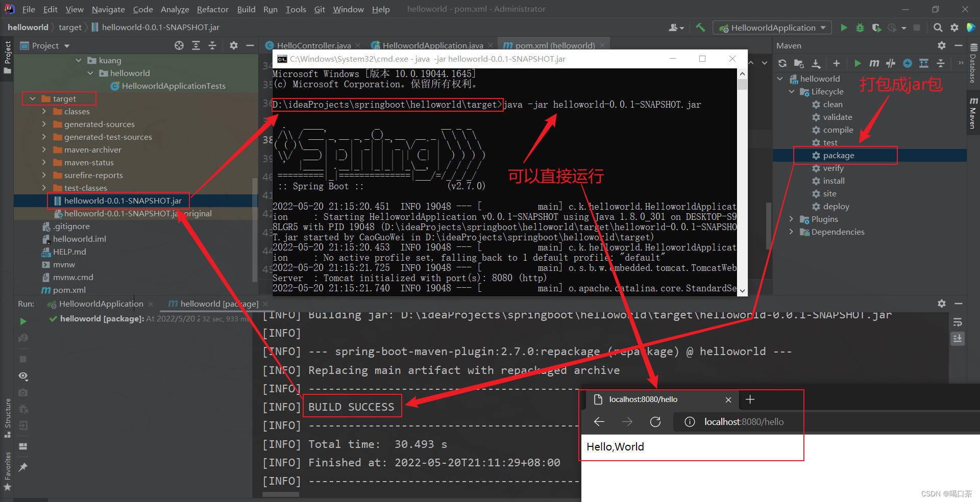Open run configuration dropdown HelloworldApplication
Viewport: 980px width, 502px height.
(772, 28)
